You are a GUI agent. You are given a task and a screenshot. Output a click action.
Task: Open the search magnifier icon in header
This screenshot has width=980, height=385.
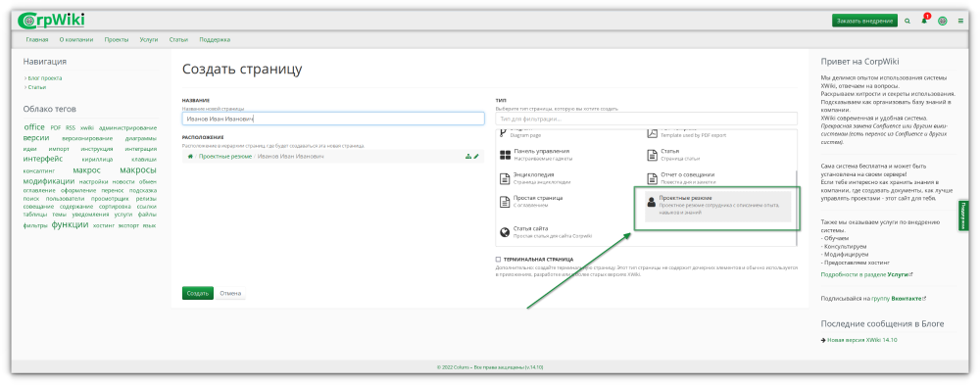907,21
